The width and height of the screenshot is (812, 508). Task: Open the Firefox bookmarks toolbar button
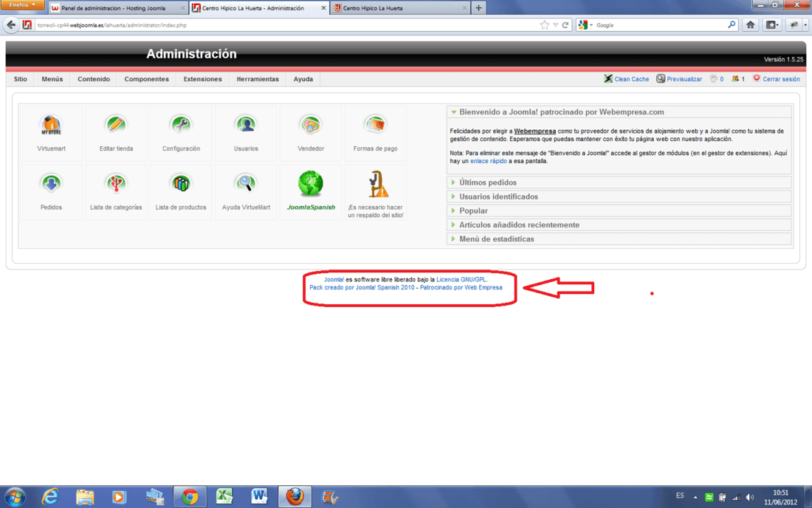(x=772, y=25)
